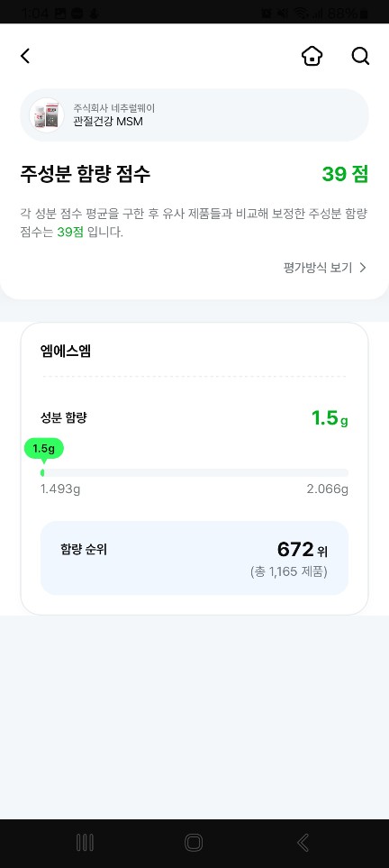Tap the Android back navigation button
The image size is (389, 868).
pos(303,843)
